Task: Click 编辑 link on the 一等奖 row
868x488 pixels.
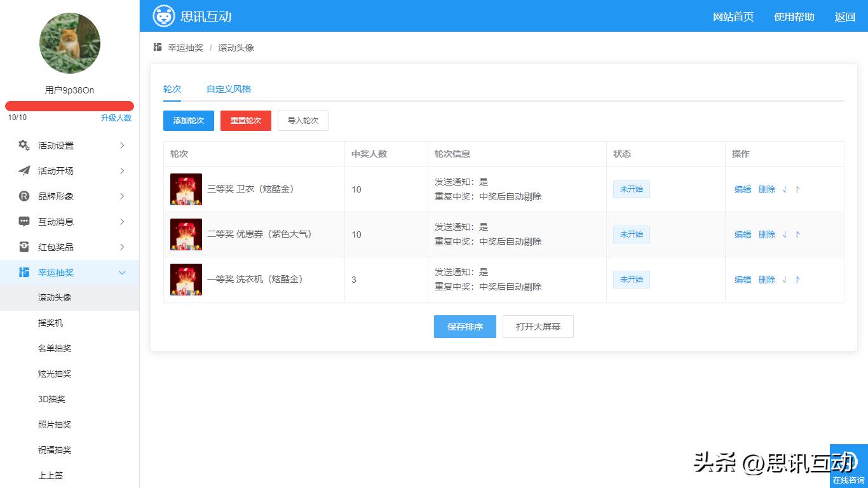Action: click(x=742, y=279)
